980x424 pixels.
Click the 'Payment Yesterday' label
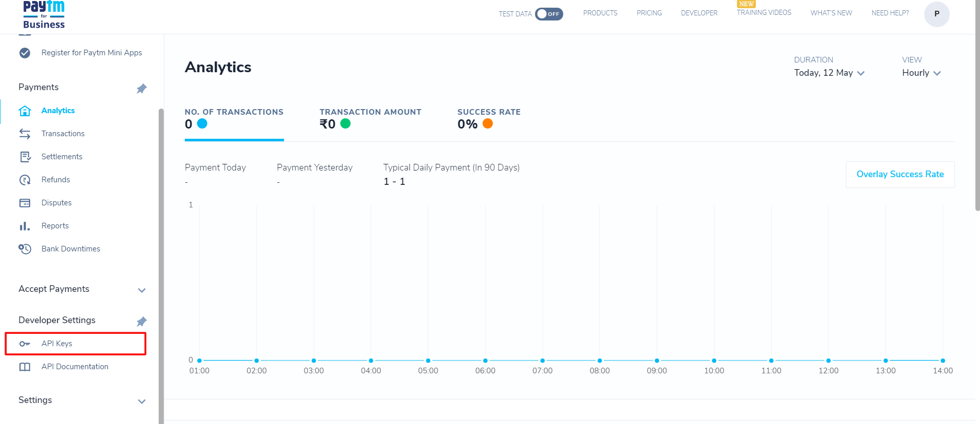[315, 167]
